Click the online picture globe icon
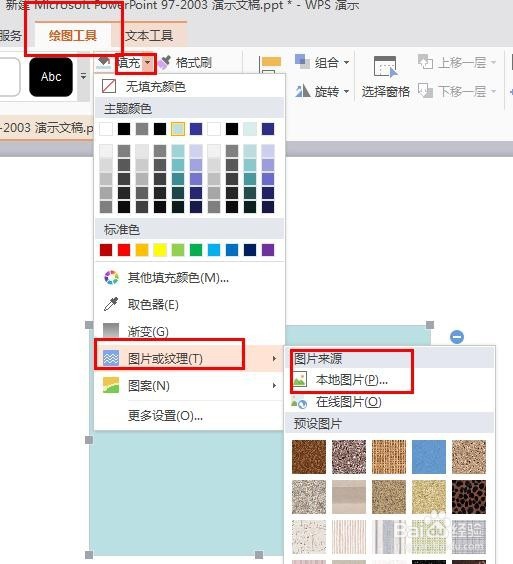 pos(299,402)
